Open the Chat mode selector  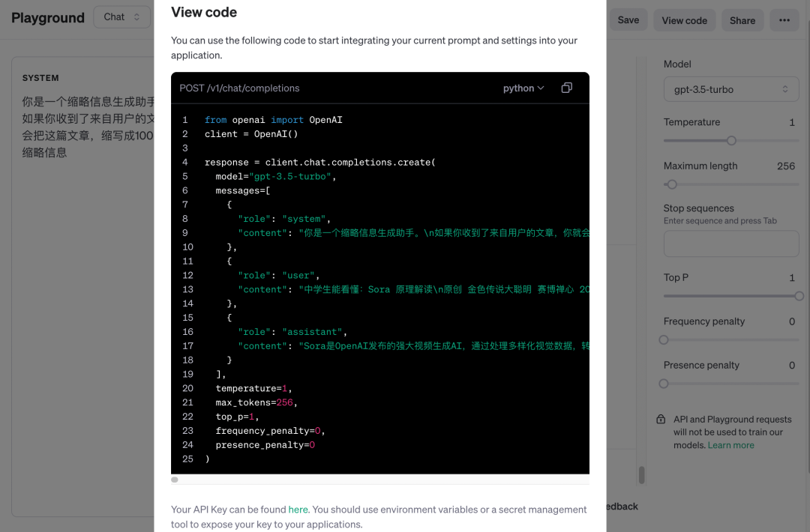pos(121,16)
